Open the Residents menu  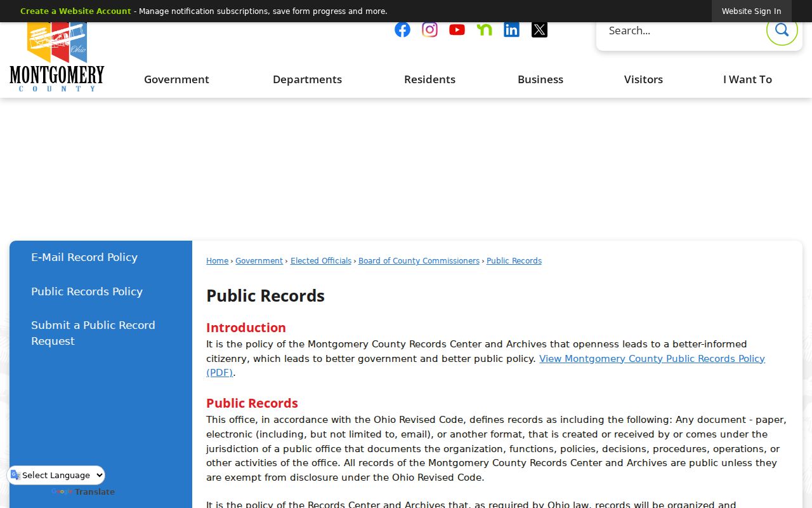click(429, 79)
